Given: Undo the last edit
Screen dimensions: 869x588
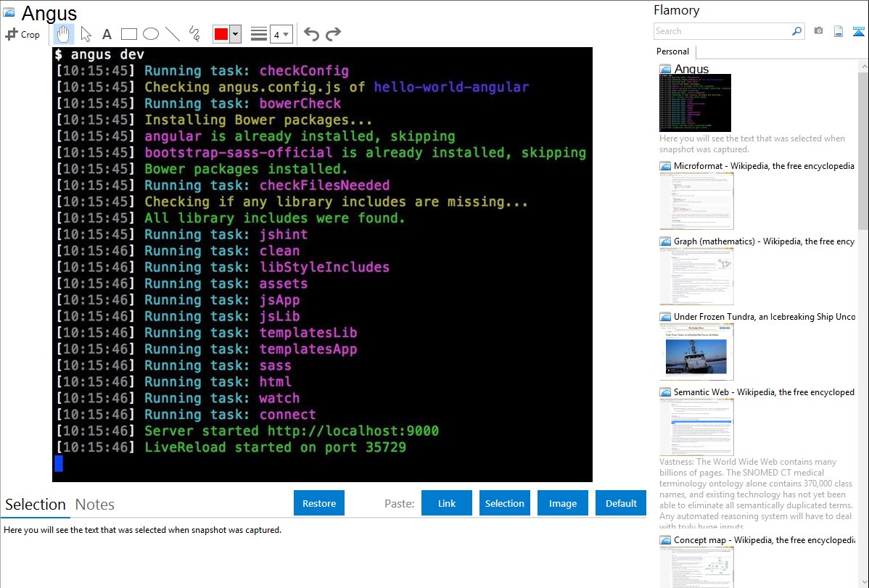Looking at the screenshot, I should pyautogui.click(x=311, y=34).
